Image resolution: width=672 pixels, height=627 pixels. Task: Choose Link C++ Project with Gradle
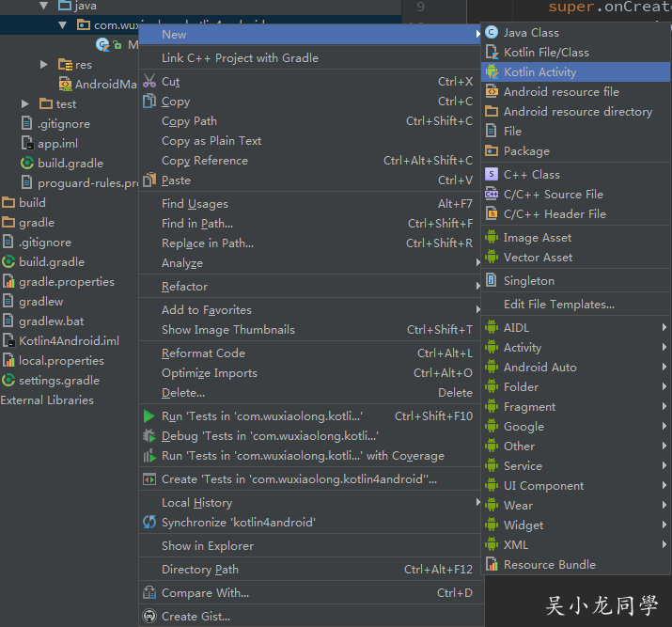point(311,58)
